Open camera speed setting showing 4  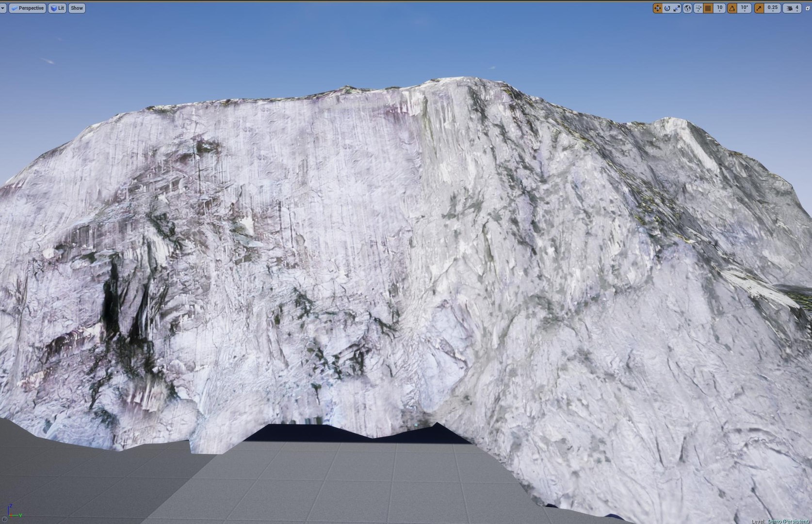pos(792,8)
